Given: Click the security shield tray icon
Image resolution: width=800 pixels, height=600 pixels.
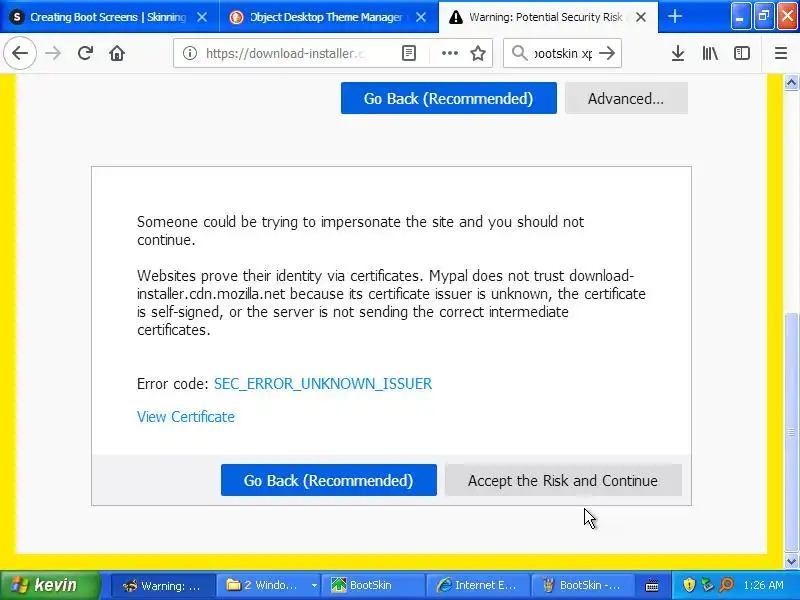Looking at the screenshot, I should coord(689,585).
